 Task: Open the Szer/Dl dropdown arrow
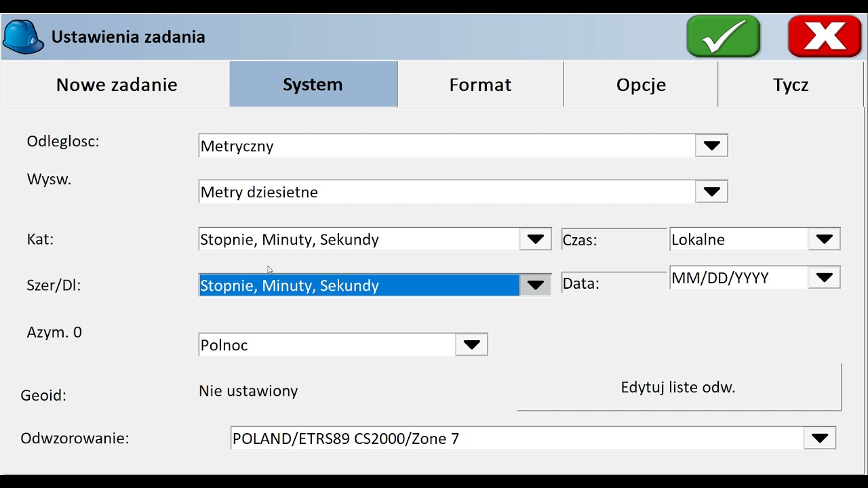(x=536, y=285)
